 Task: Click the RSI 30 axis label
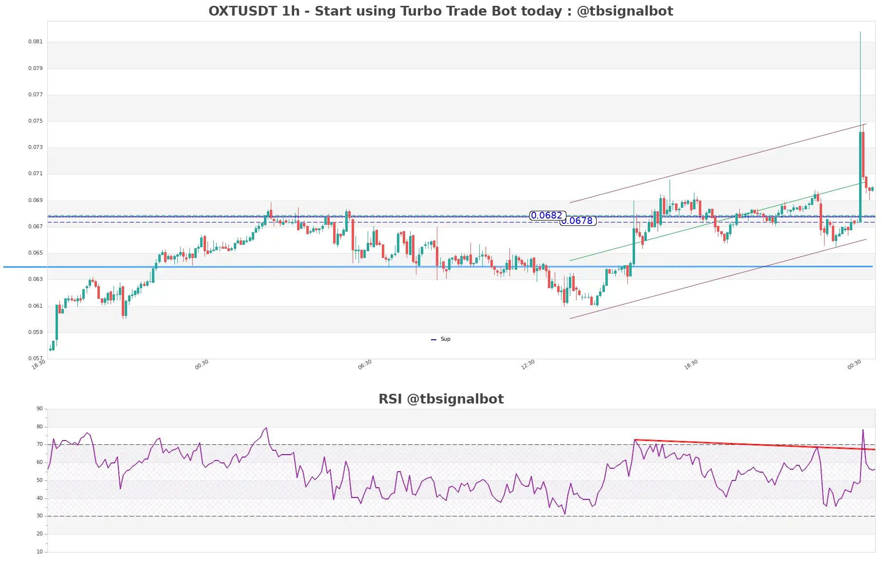40,516
